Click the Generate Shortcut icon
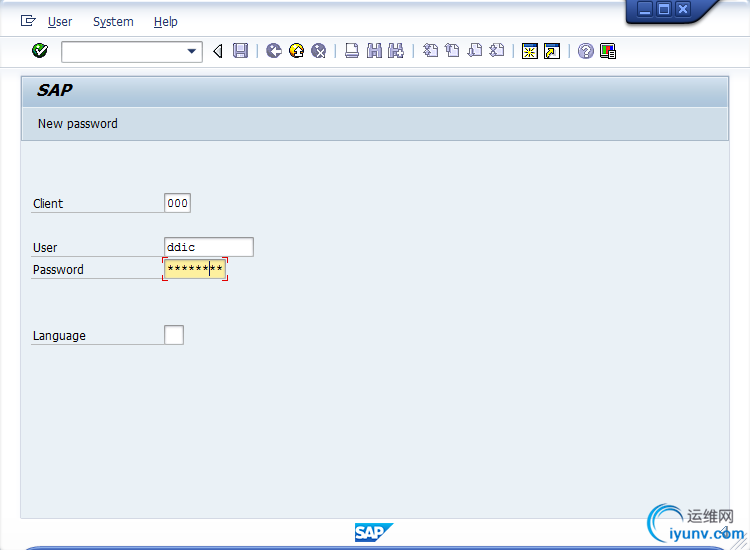Screen dimensions: 750x550 click(x=552, y=51)
